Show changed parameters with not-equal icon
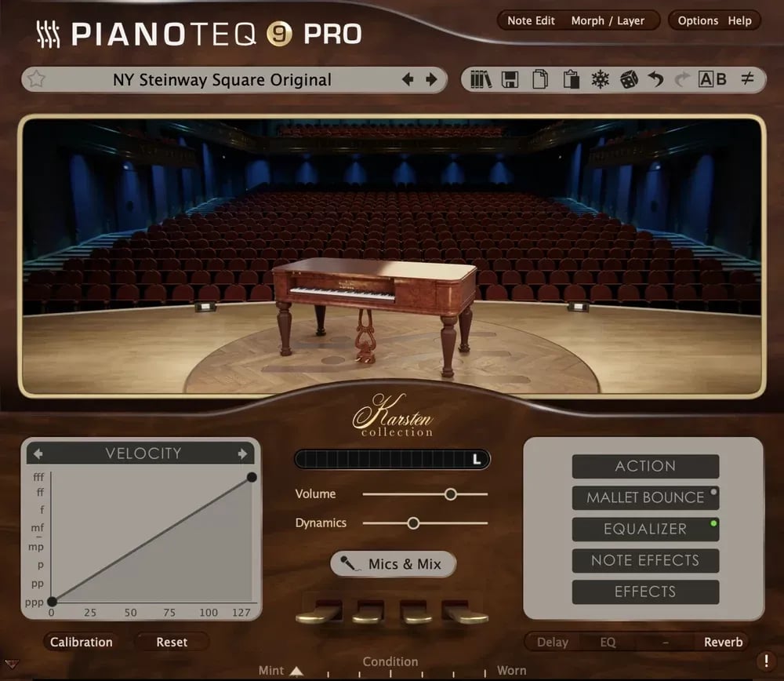The image size is (784, 681). (x=747, y=78)
